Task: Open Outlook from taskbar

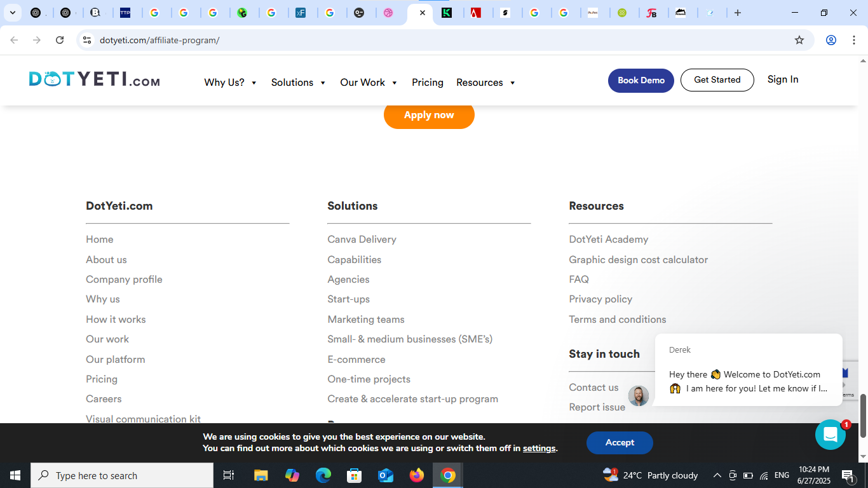Action: click(x=386, y=475)
